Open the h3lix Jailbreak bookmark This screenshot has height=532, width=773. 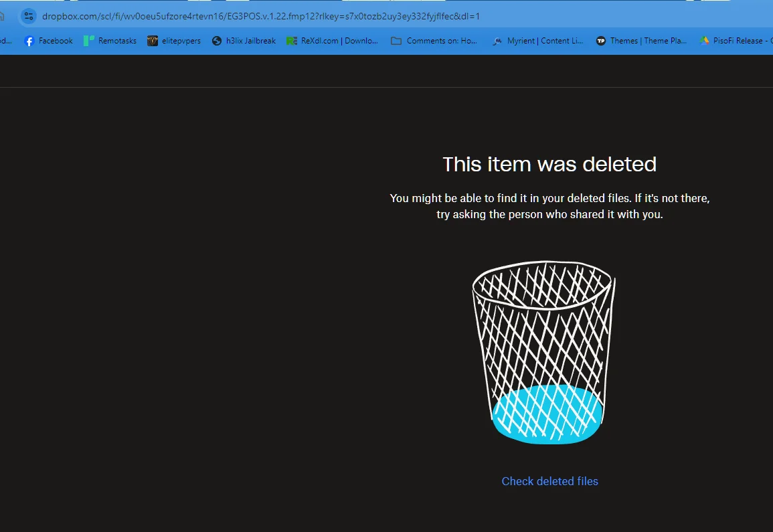coord(244,41)
